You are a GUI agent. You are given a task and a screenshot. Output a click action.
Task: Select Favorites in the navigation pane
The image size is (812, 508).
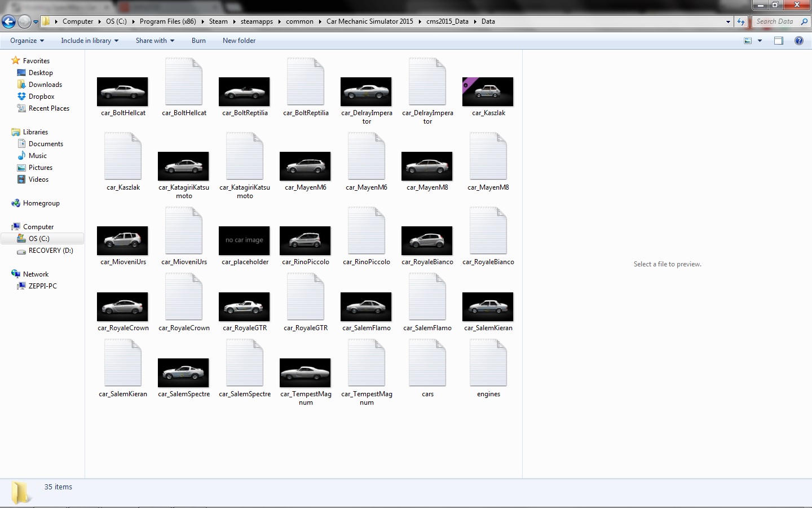click(x=36, y=61)
